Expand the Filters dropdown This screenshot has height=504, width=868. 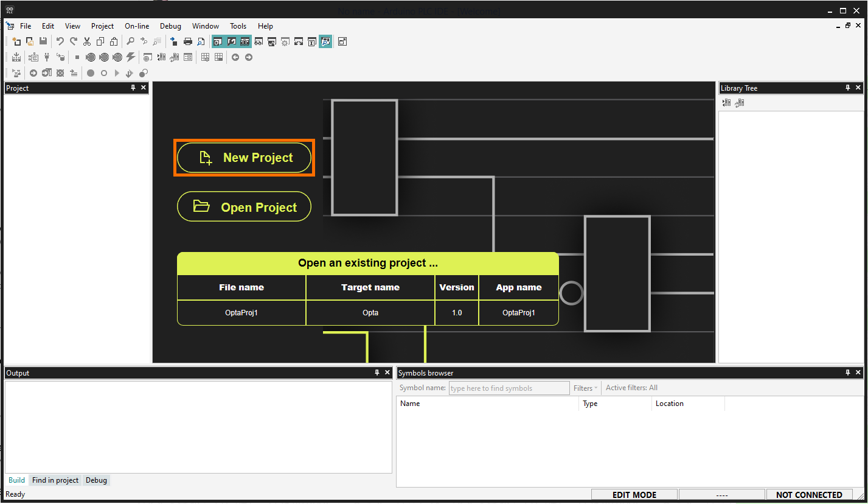pos(585,388)
